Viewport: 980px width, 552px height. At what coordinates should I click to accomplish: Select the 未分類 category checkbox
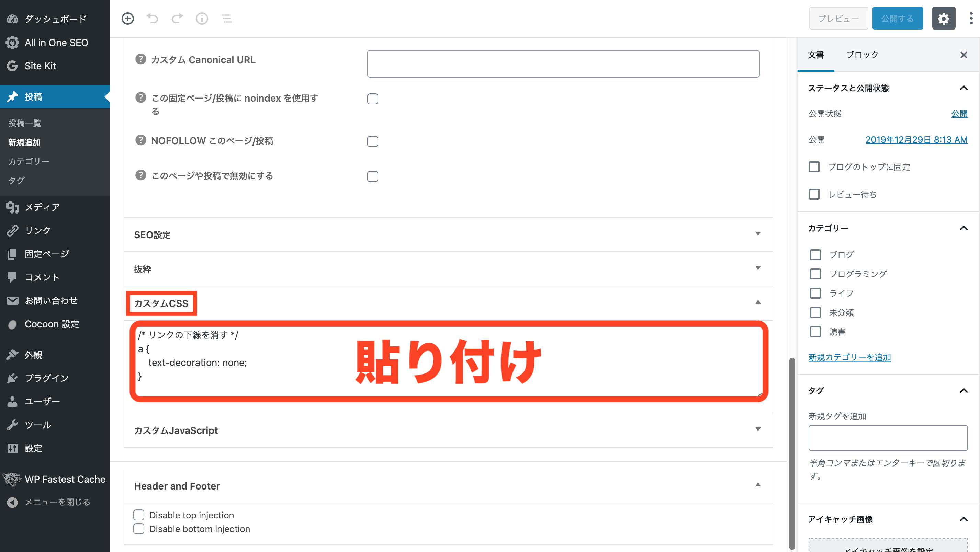pos(815,312)
